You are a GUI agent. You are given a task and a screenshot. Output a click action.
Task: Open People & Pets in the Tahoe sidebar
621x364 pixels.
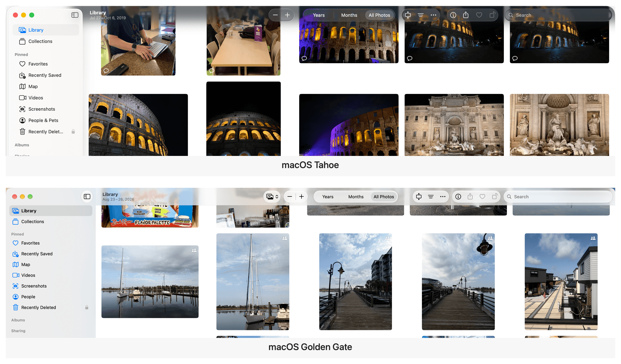46,121
